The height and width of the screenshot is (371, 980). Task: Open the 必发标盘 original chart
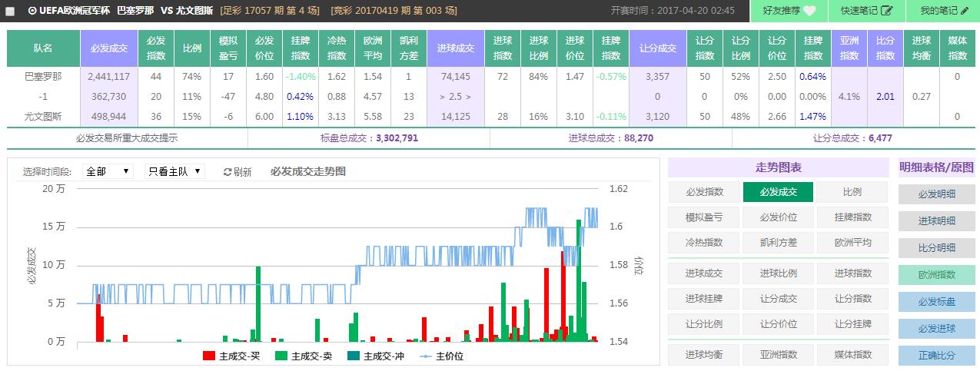pyautogui.click(x=937, y=302)
